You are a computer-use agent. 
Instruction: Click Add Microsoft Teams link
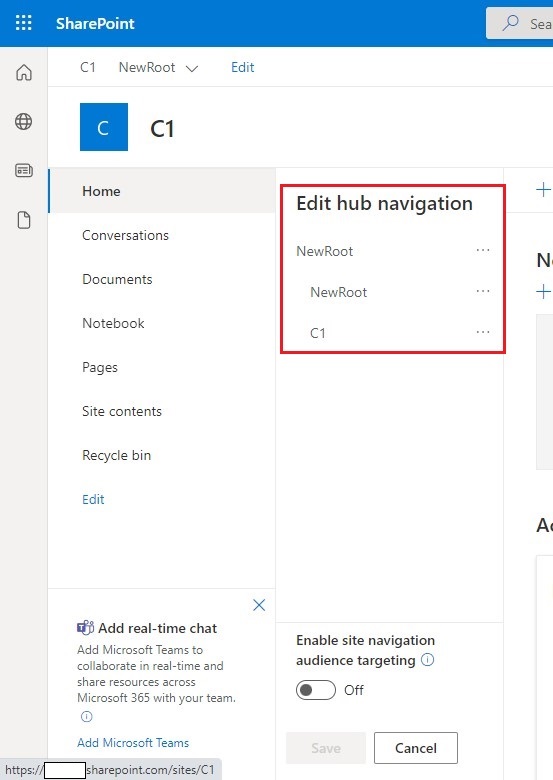point(133,743)
